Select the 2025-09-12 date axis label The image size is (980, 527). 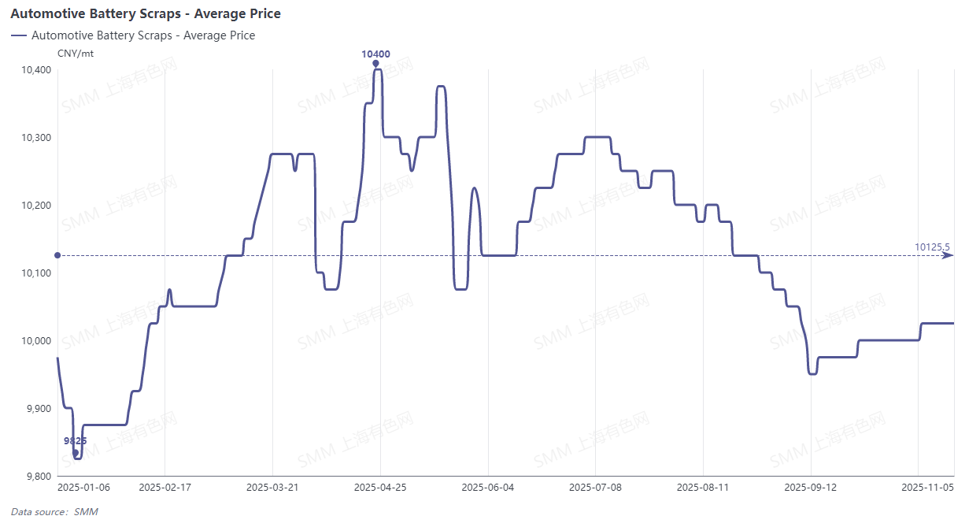[x=811, y=488]
